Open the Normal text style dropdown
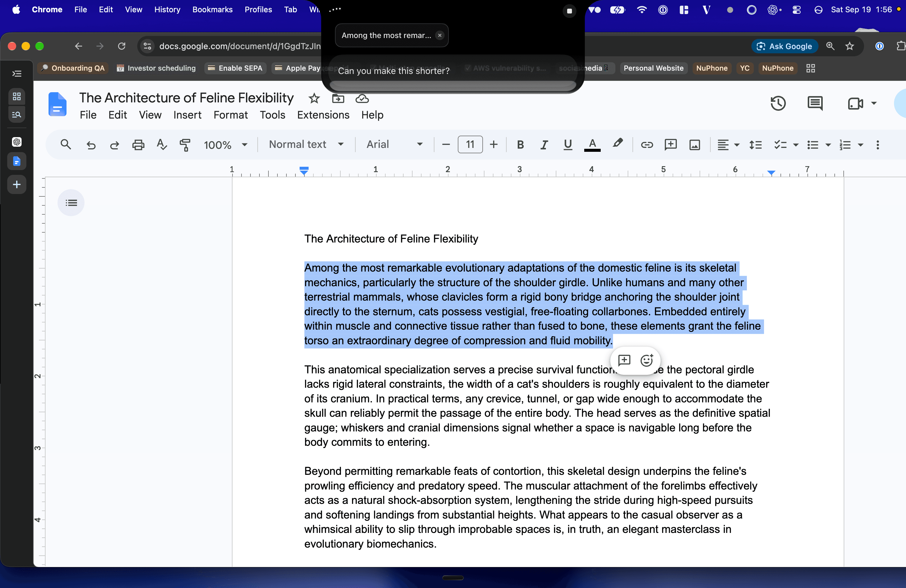The image size is (906, 588). pos(306,144)
